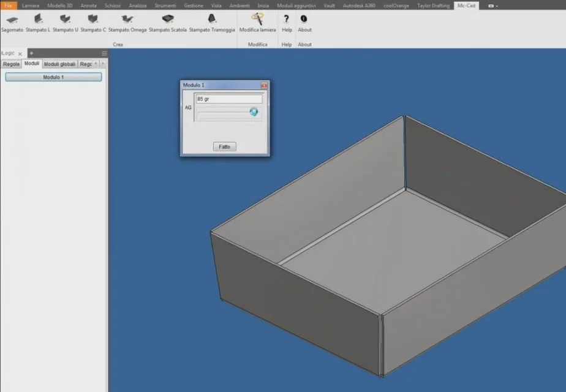Confirm with the Fatto button
Viewport: 566px width, 392px height.
click(x=225, y=146)
